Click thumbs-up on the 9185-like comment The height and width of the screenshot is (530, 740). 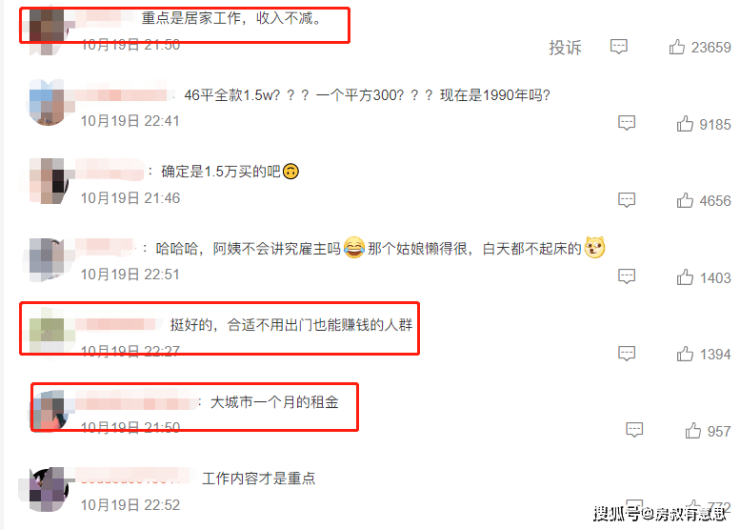pyautogui.click(x=684, y=124)
